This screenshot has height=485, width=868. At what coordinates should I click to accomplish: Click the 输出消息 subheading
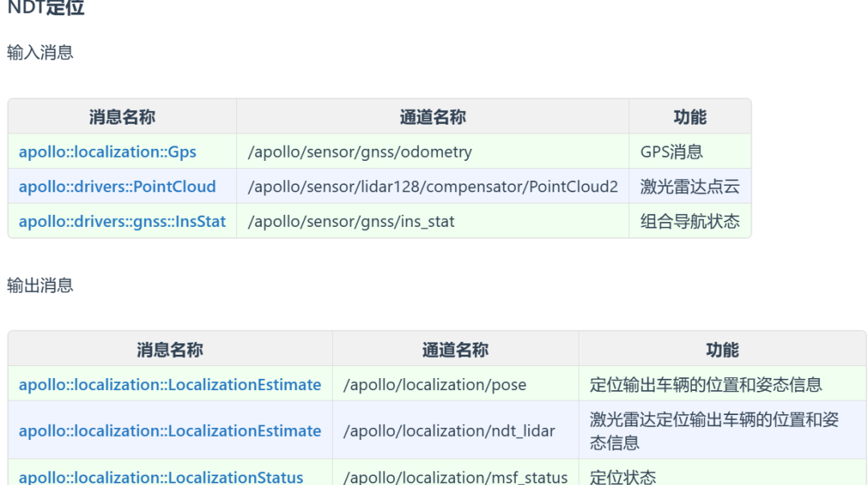coord(40,286)
